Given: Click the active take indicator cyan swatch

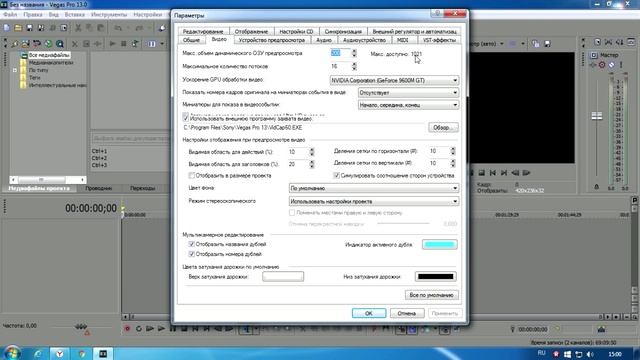Looking at the screenshot, I should (x=440, y=244).
